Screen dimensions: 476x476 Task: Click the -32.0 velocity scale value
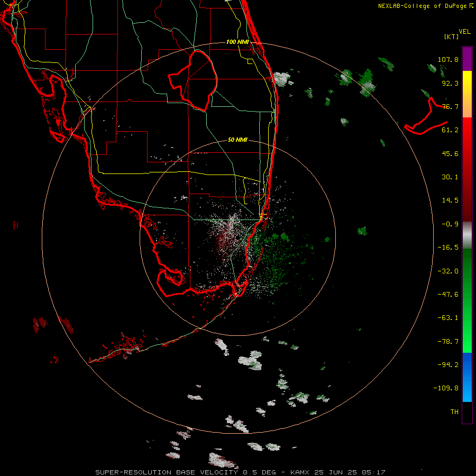click(448, 271)
